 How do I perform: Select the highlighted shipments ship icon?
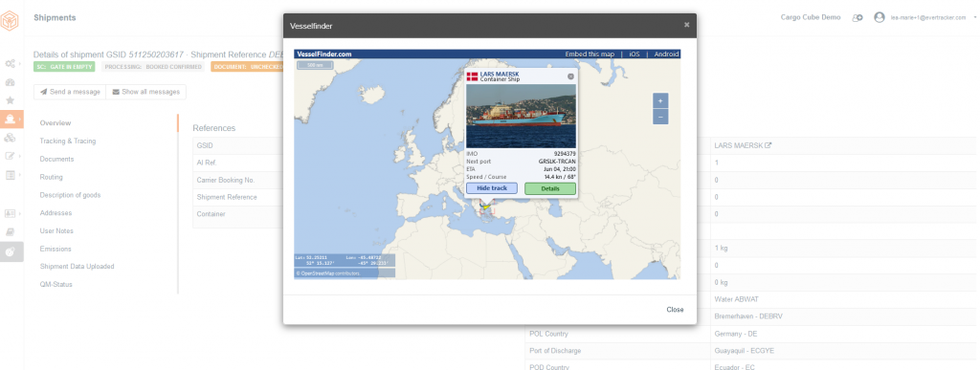coord(10,119)
